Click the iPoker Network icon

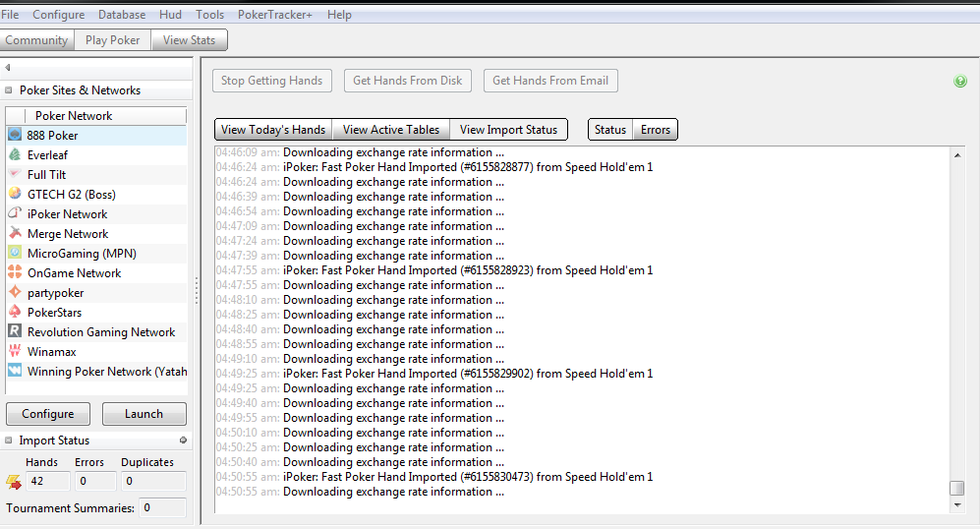pyautogui.click(x=15, y=213)
